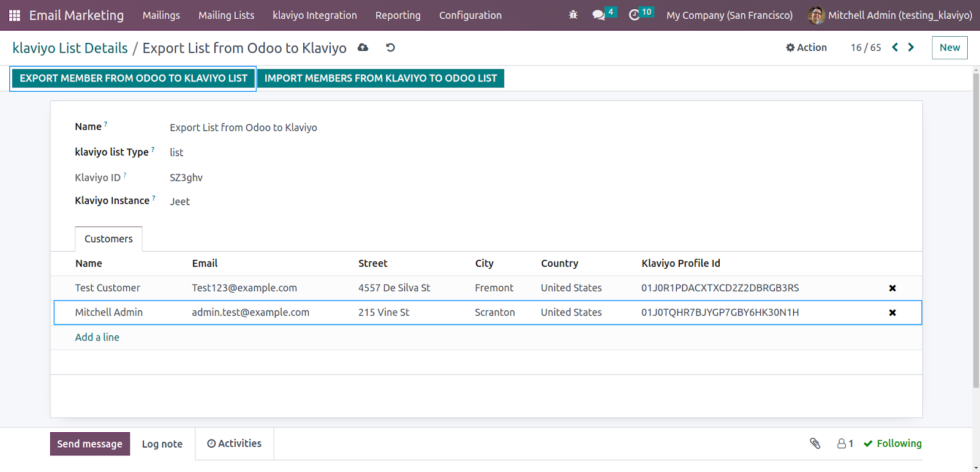Click the Scranton city cell
The height and width of the screenshot is (472, 980).
tap(495, 312)
